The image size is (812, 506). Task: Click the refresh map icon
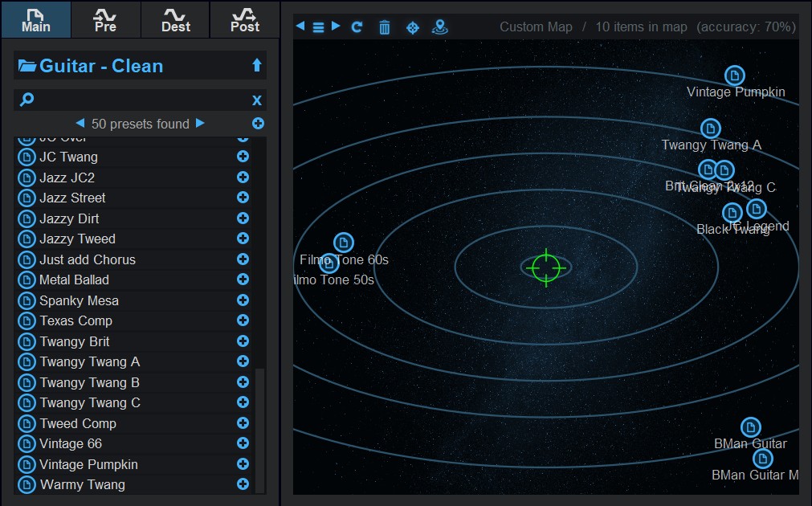(357, 27)
